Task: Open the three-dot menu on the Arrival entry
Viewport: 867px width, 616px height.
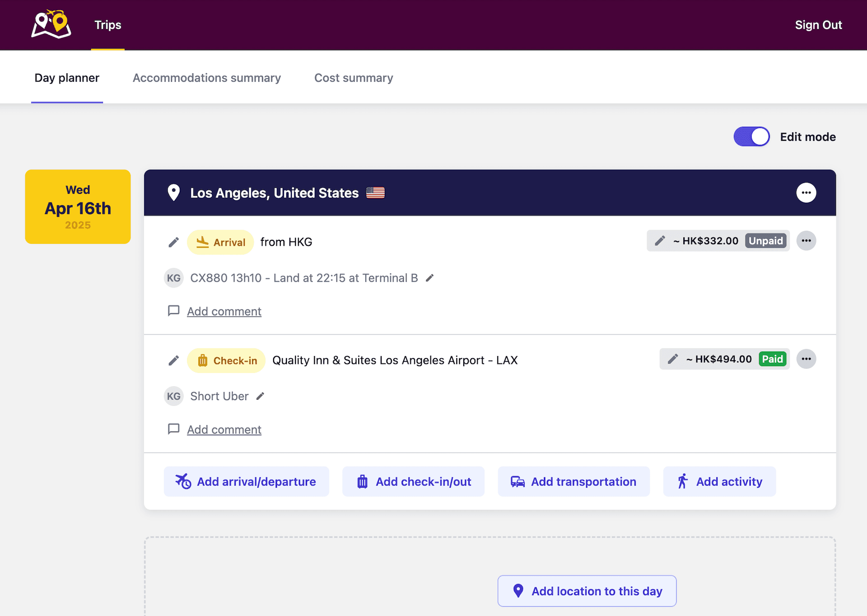Action: pyautogui.click(x=806, y=241)
